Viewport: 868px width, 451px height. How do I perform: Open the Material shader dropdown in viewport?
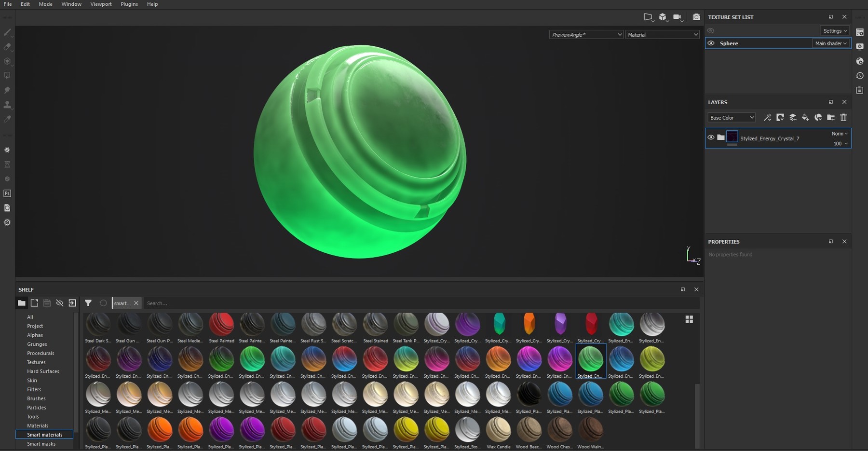pos(662,34)
